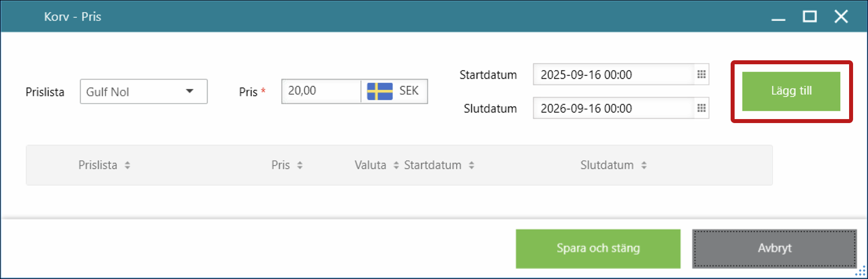868x279 pixels.
Task: Click the Swedish flag currency icon
Action: pyautogui.click(x=380, y=91)
